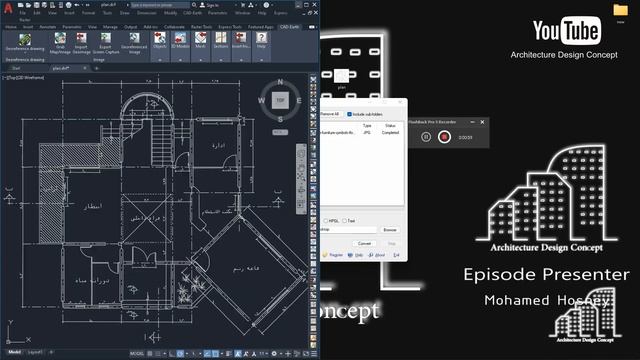Open the Objects panel icon

tap(160, 38)
